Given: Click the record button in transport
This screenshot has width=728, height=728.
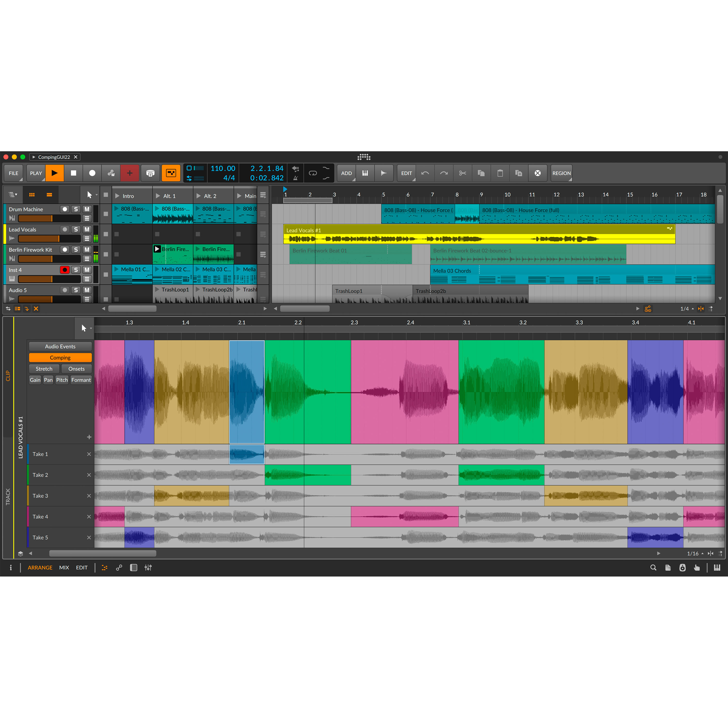Looking at the screenshot, I should 92,173.
